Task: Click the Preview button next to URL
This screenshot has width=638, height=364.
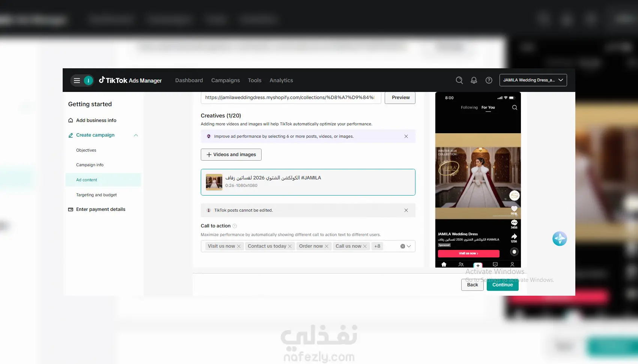Action: click(400, 98)
